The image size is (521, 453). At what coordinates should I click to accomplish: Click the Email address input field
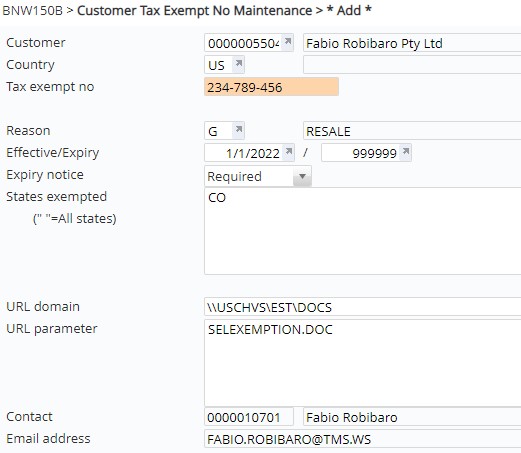tap(363, 439)
